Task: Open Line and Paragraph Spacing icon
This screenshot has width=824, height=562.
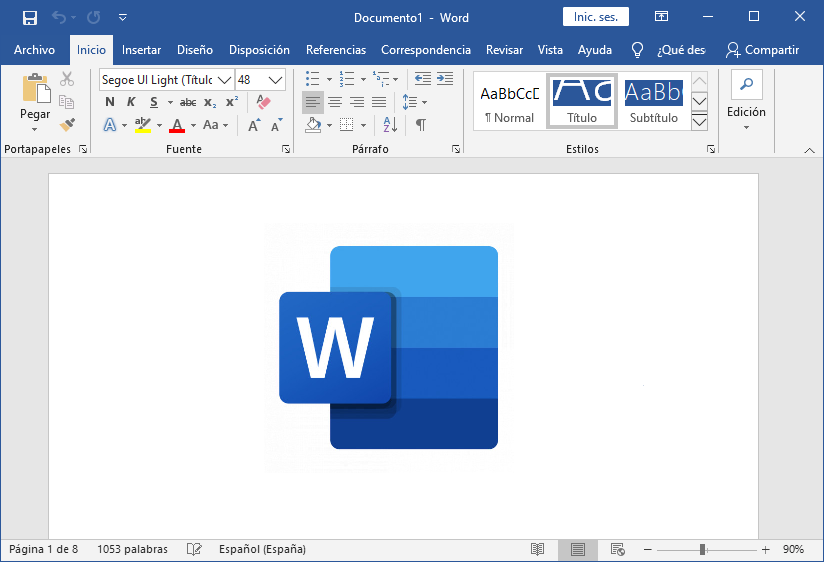Action: [x=409, y=102]
